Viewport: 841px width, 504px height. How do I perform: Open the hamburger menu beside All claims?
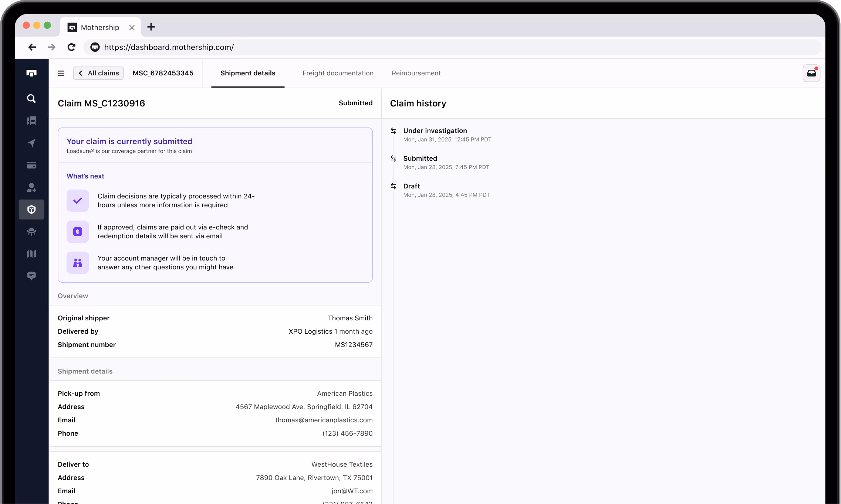click(x=61, y=73)
